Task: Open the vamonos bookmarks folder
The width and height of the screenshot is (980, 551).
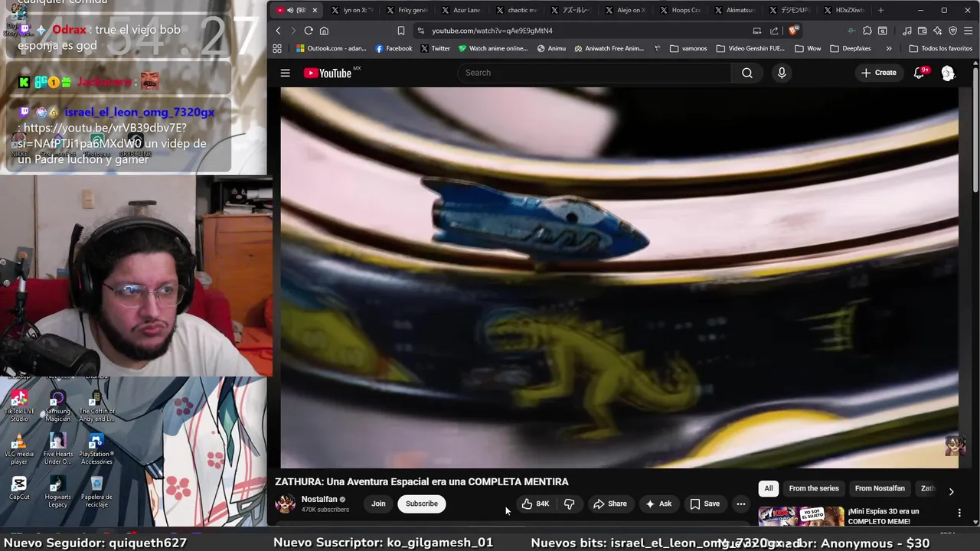Action: coord(688,48)
